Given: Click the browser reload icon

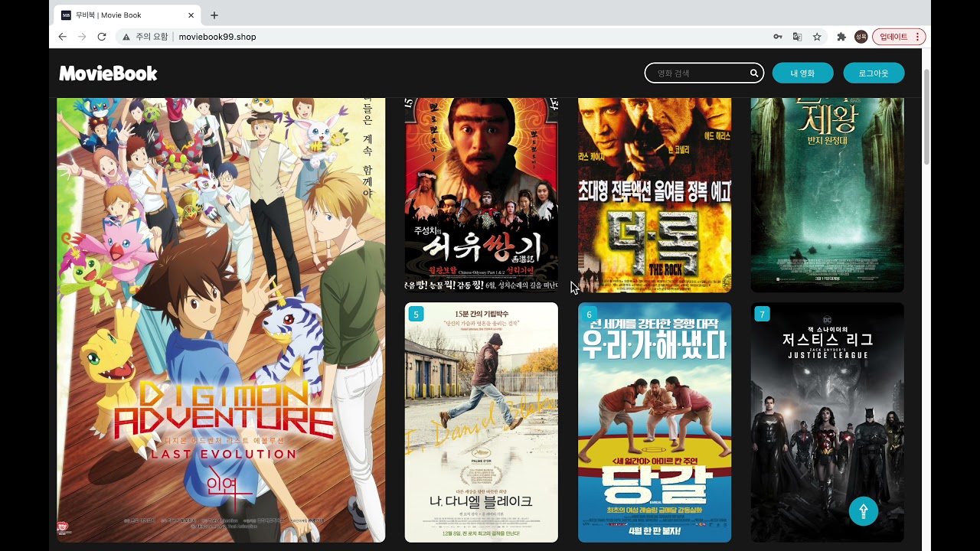Looking at the screenshot, I should (102, 37).
